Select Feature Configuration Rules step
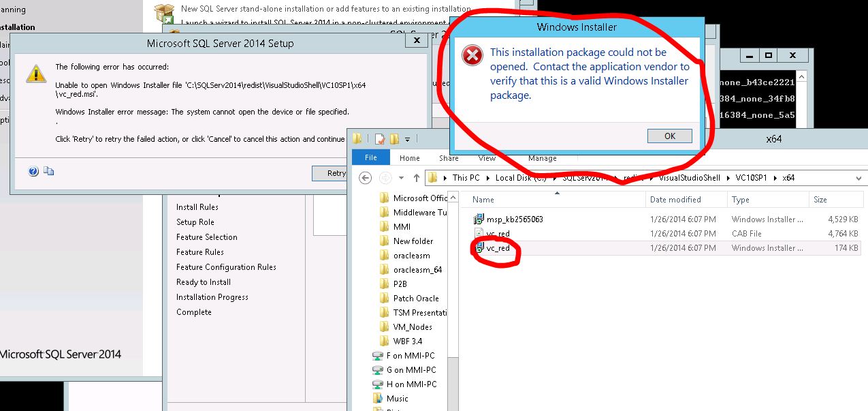Screen dimensions: 868x411 (226, 267)
